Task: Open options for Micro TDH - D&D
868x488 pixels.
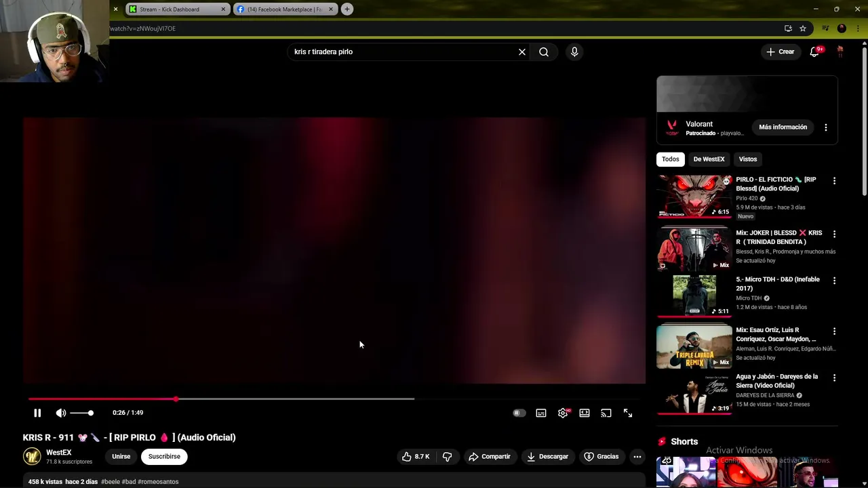Action: point(834,281)
